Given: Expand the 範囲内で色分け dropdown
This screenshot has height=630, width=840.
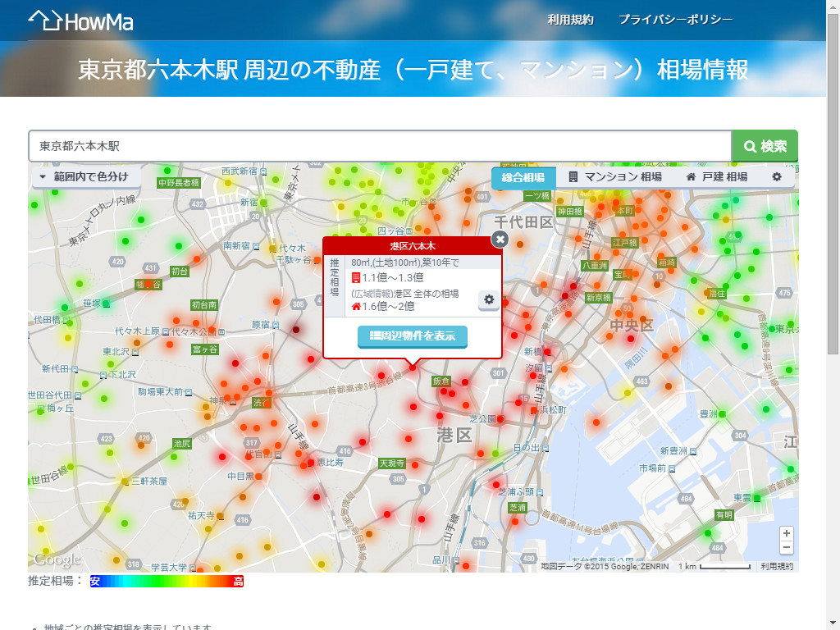Looking at the screenshot, I should 85,177.
